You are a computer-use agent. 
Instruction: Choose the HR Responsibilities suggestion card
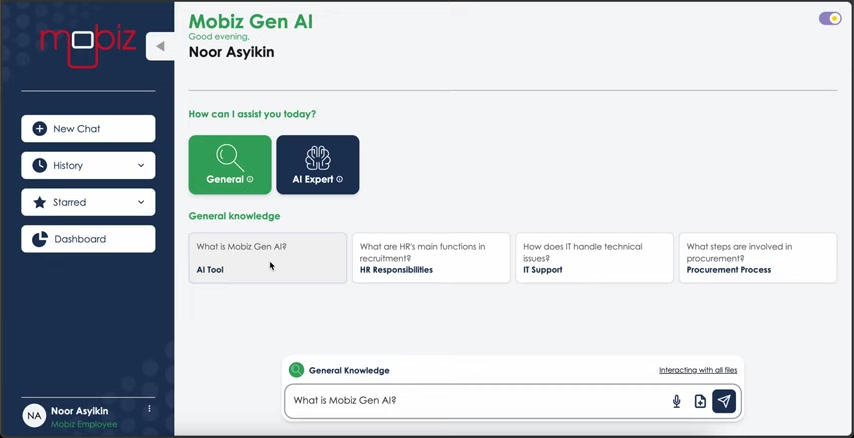click(x=431, y=258)
